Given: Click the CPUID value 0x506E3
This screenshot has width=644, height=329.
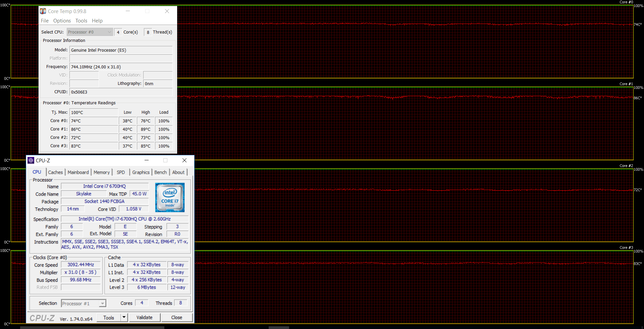Looking at the screenshot, I should pos(121,92).
